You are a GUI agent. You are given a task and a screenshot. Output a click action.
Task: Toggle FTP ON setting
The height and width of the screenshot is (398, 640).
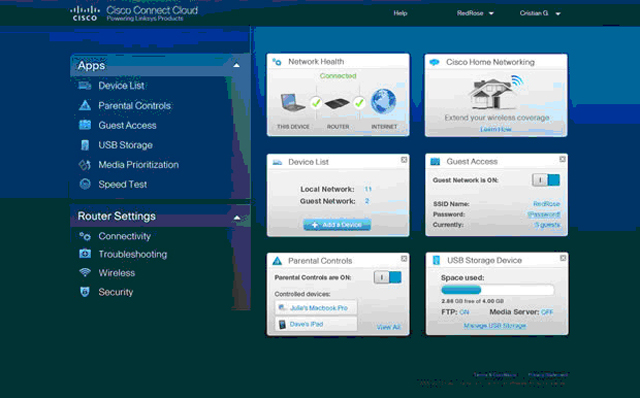[464, 312]
